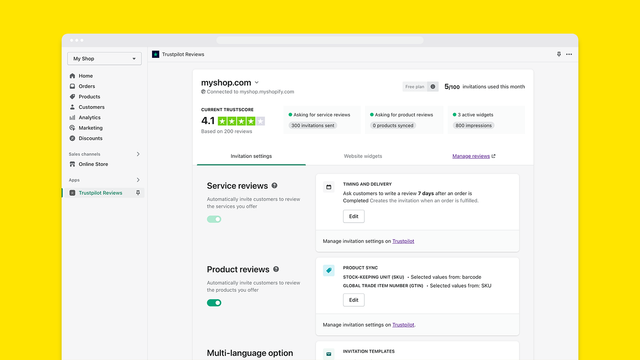Click the 300 invitations sent badge
Viewport: 640px width, 360px height.
(313, 126)
